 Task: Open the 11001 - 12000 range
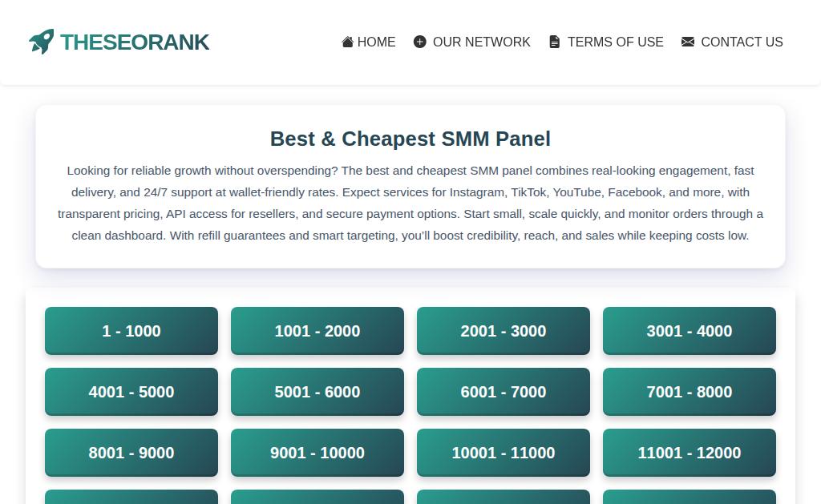point(690,453)
